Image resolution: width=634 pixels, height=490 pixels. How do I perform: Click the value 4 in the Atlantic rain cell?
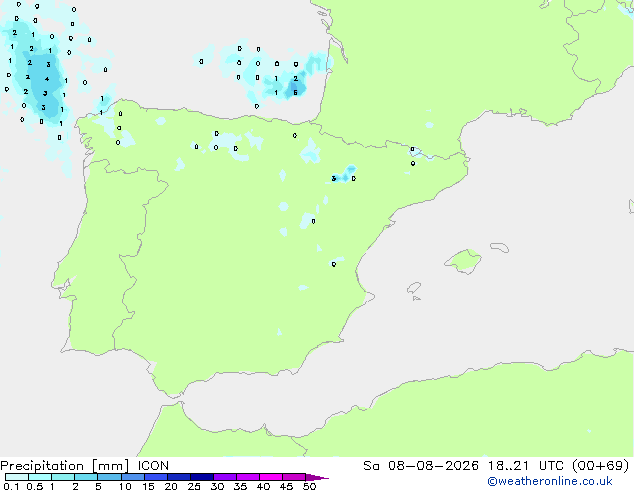pyautogui.click(x=47, y=79)
